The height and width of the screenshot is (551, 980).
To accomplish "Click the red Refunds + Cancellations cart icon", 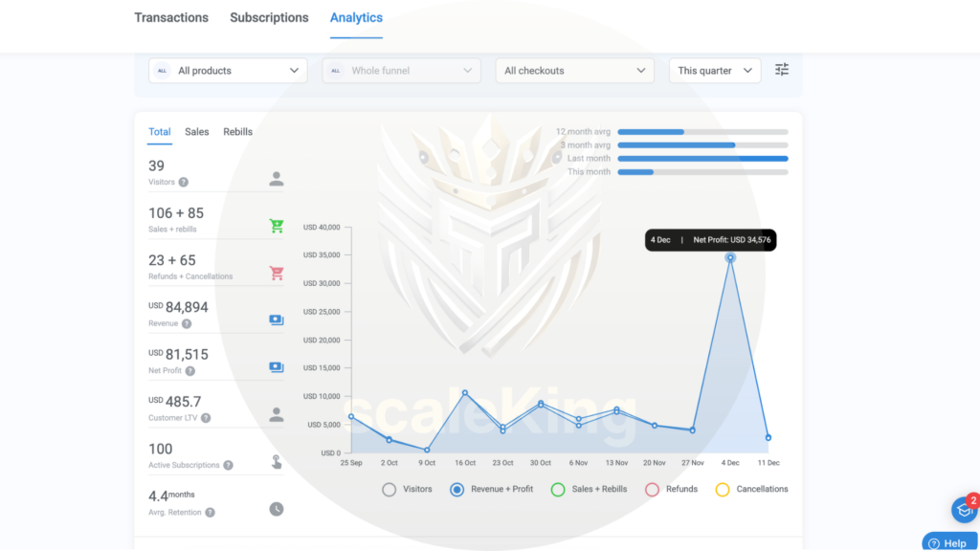I will tap(277, 274).
